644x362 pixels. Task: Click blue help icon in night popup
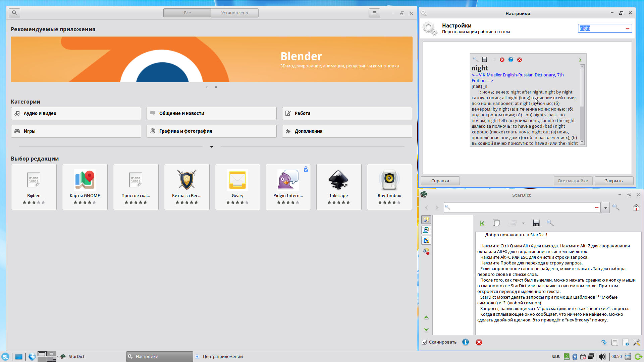511,60
